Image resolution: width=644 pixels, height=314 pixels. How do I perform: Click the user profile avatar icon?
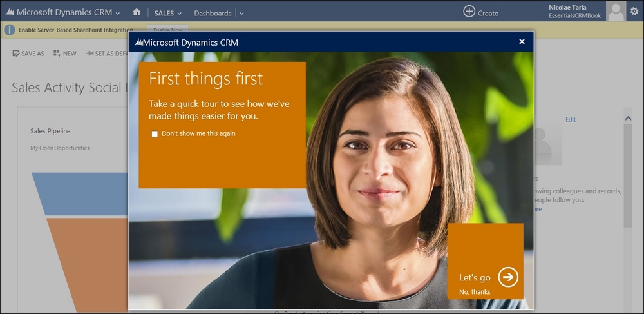[x=616, y=11]
